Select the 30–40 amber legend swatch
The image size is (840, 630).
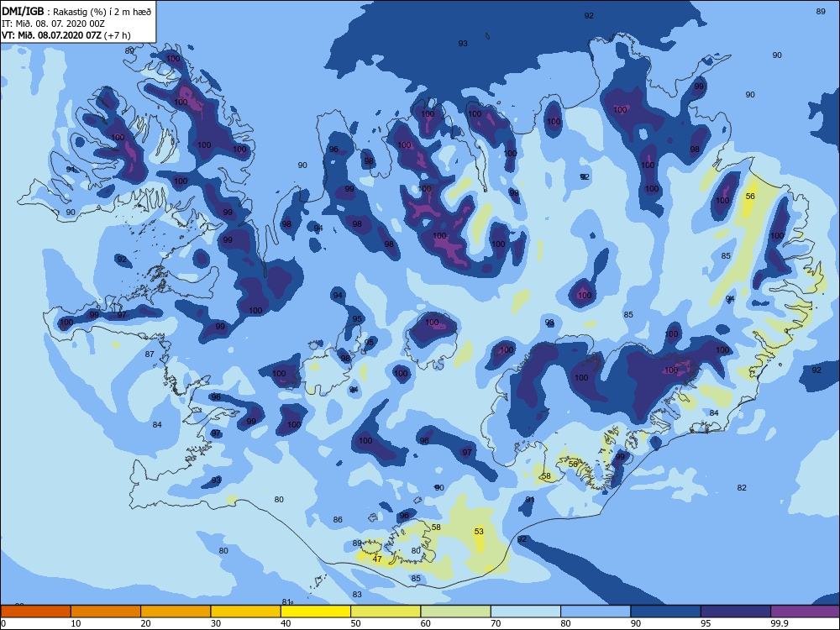(246, 612)
